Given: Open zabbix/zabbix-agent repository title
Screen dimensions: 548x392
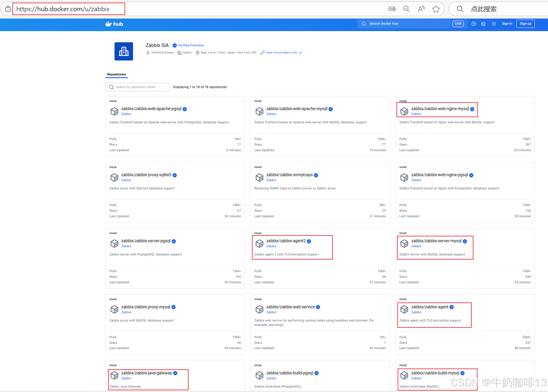Looking at the screenshot, I should (430, 307).
